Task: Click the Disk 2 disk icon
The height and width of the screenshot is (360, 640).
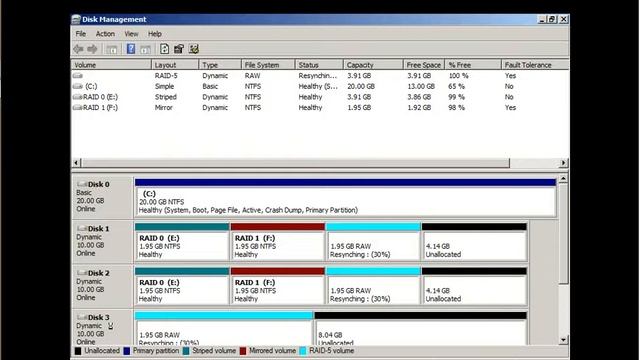Action: click(x=82, y=273)
